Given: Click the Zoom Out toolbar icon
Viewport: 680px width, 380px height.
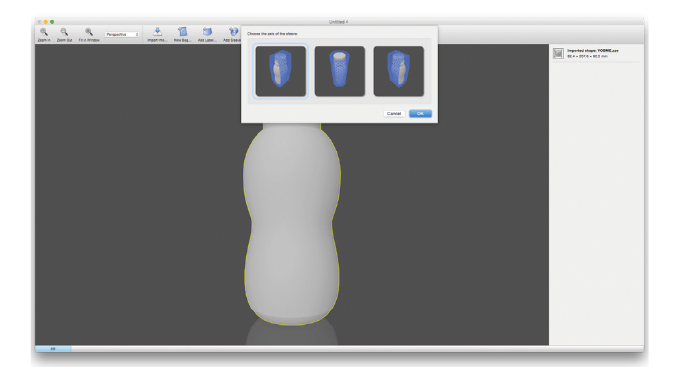Looking at the screenshot, I should click(x=64, y=32).
